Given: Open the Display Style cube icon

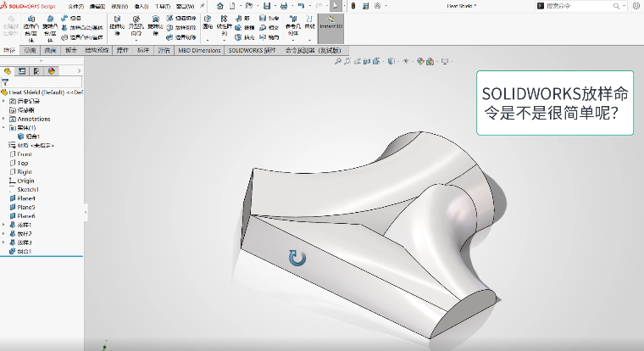Looking at the screenshot, I should point(391,61).
